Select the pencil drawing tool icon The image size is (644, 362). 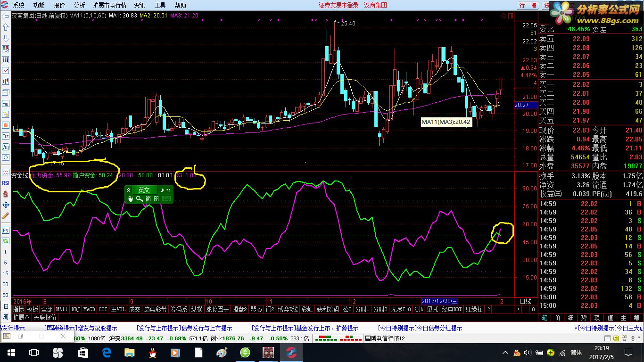(x=6, y=215)
